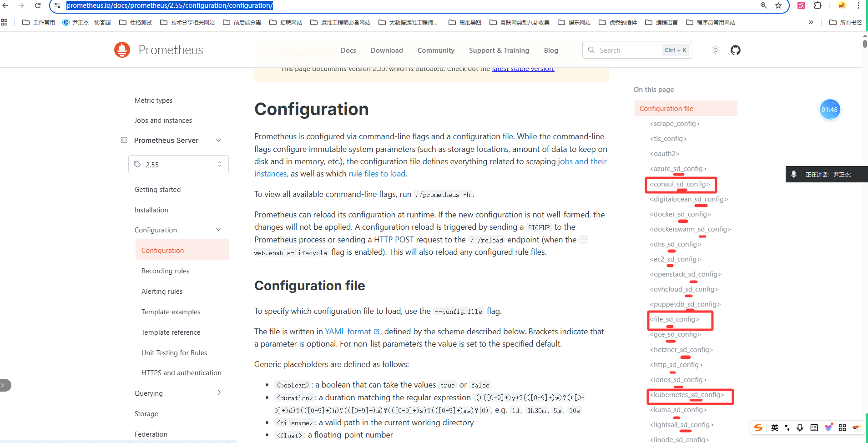The image size is (868, 443).
Task: Open the 编程语言 bookmark folder
Action: (661, 22)
